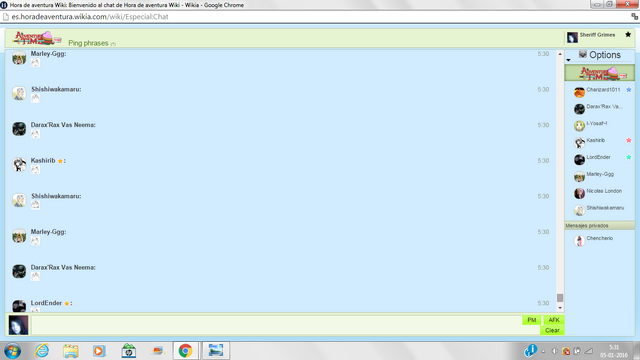Open the Ping phrases link

click(88, 43)
